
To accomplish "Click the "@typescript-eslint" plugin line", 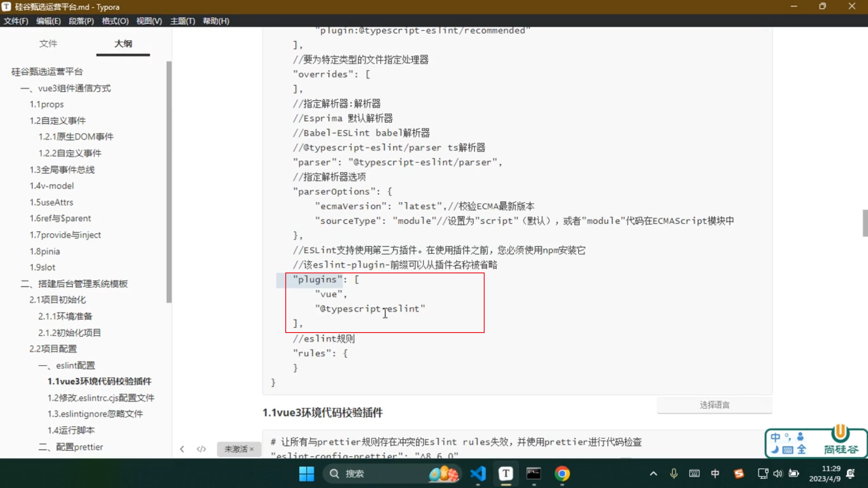I will [370, 309].
